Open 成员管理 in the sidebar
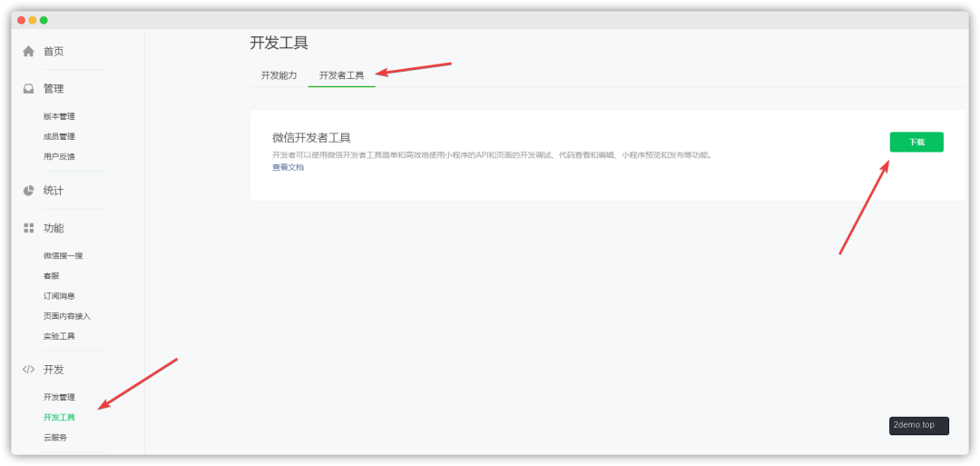 59,136
